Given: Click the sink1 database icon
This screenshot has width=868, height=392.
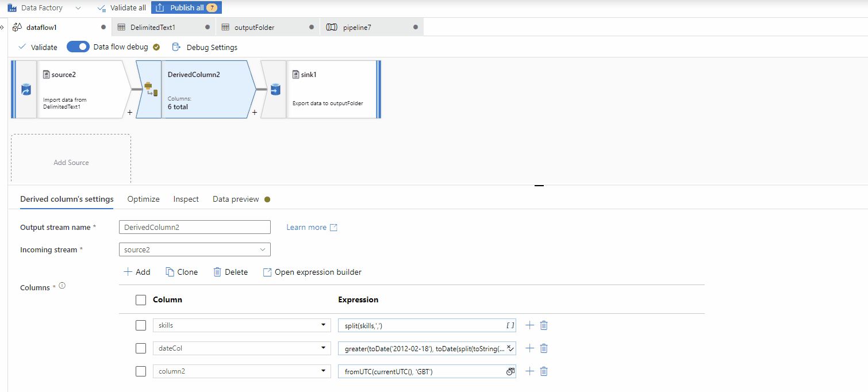Looking at the screenshot, I should [275, 90].
